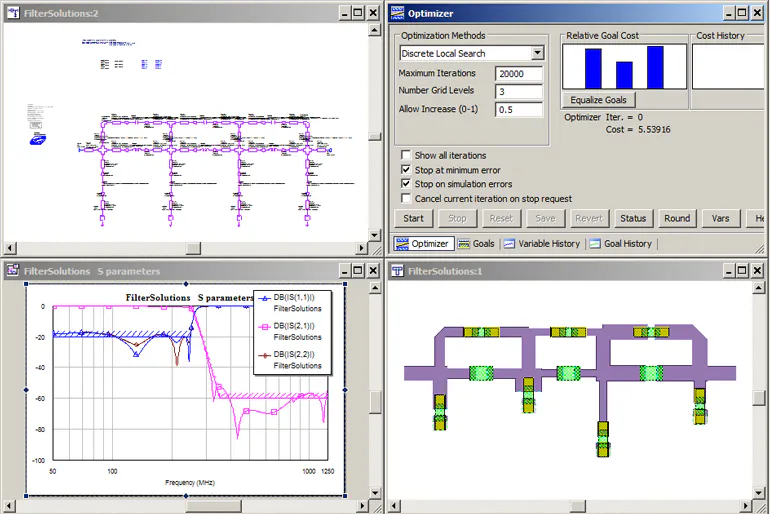The height and width of the screenshot is (514, 770).
Task: Click the Variable History tab icon
Action: [x=509, y=243]
